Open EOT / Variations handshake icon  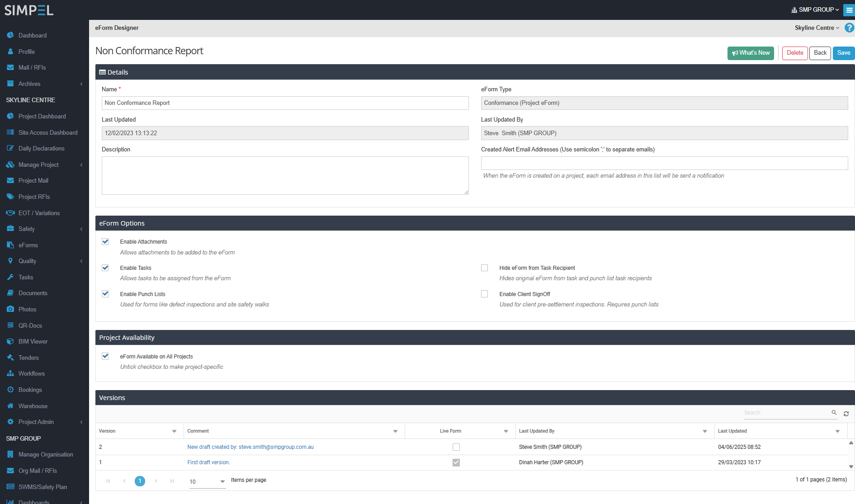point(10,213)
